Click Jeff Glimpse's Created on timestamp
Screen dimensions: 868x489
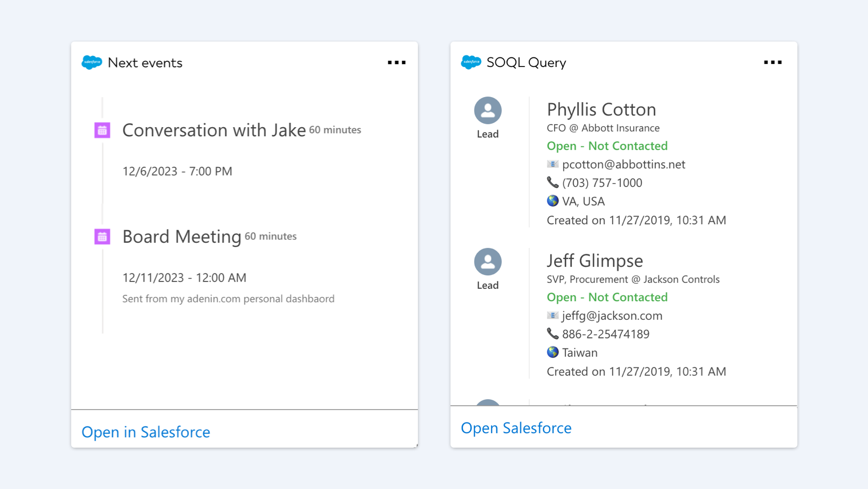click(636, 371)
